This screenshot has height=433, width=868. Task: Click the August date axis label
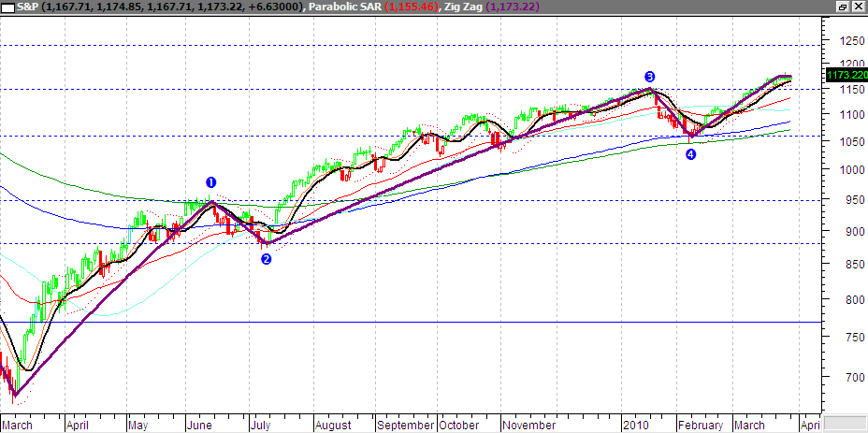[x=333, y=426]
